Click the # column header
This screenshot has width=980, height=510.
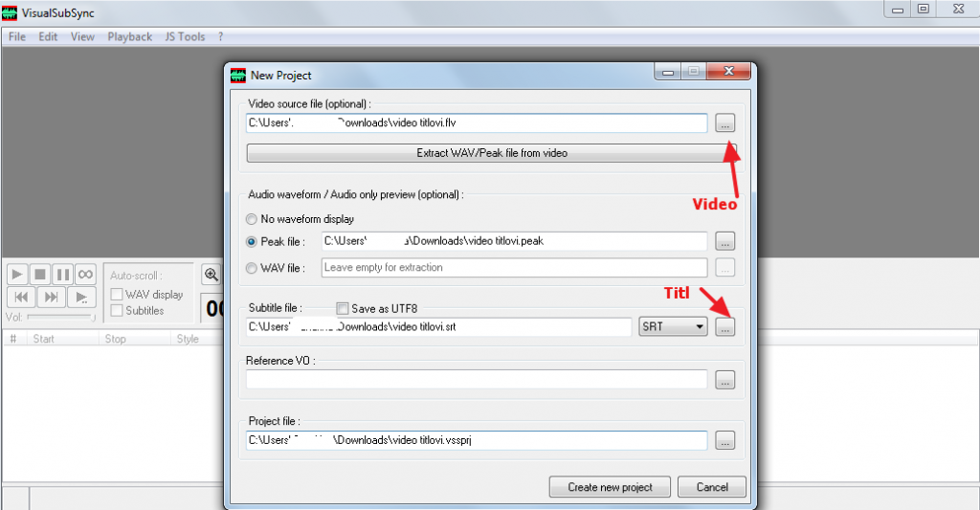[x=13, y=339]
